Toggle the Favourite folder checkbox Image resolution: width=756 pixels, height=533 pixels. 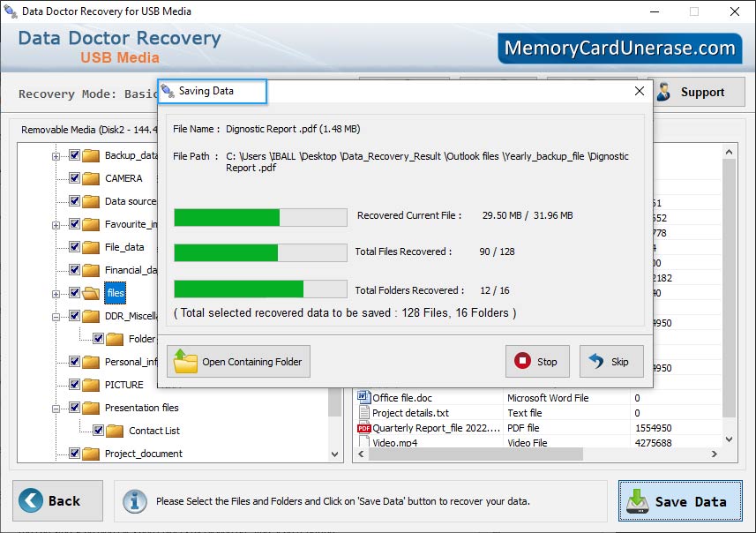74,224
